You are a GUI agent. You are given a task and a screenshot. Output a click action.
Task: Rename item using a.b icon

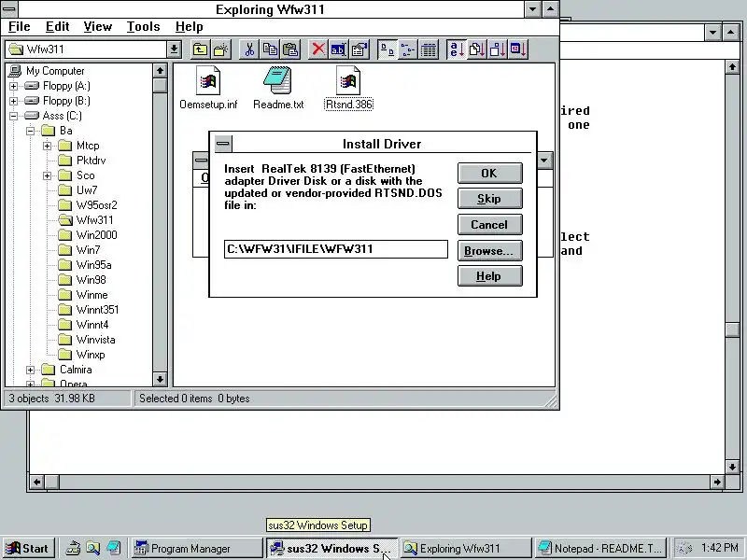coord(338,49)
